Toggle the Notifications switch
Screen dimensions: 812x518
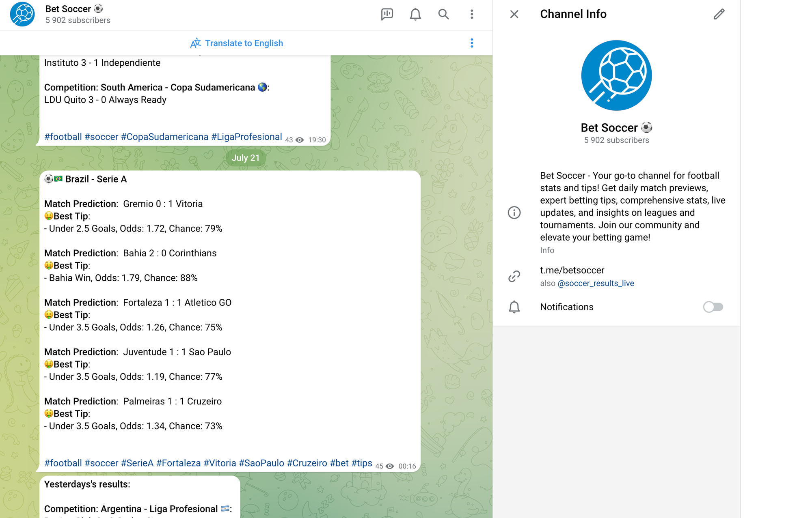[x=713, y=307]
